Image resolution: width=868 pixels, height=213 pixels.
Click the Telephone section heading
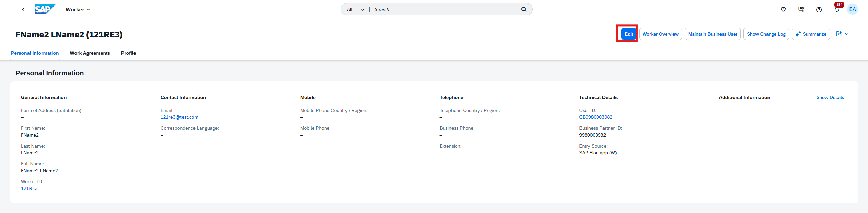[451, 97]
